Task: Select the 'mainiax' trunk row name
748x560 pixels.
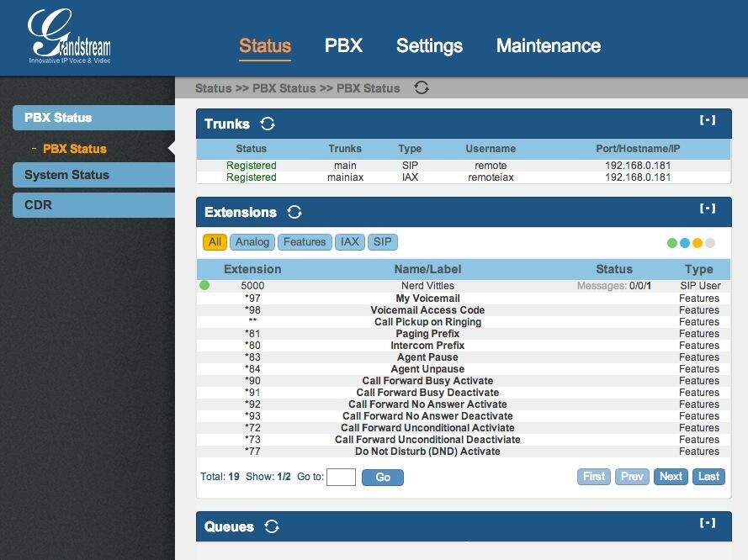Action: point(345,177)
